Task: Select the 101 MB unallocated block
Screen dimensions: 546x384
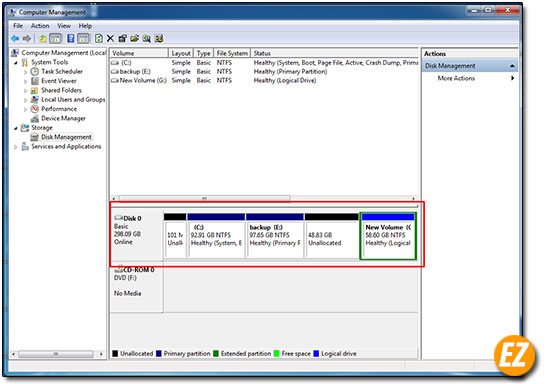Action: click(x=175, y=236)
